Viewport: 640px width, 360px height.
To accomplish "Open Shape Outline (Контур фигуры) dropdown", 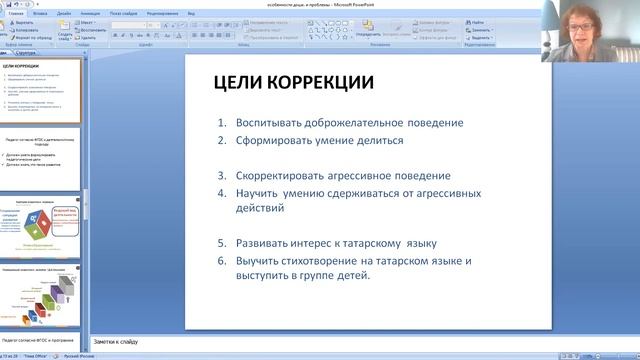I will coord(431,30).
